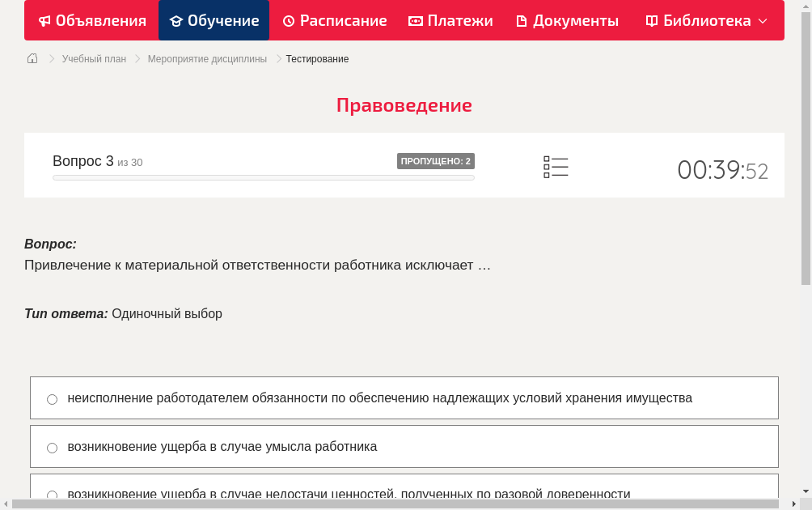The width and height of the screenshot is (812, 510).
Task: Open the question list overview icon
Action: (x=556, y=167)
